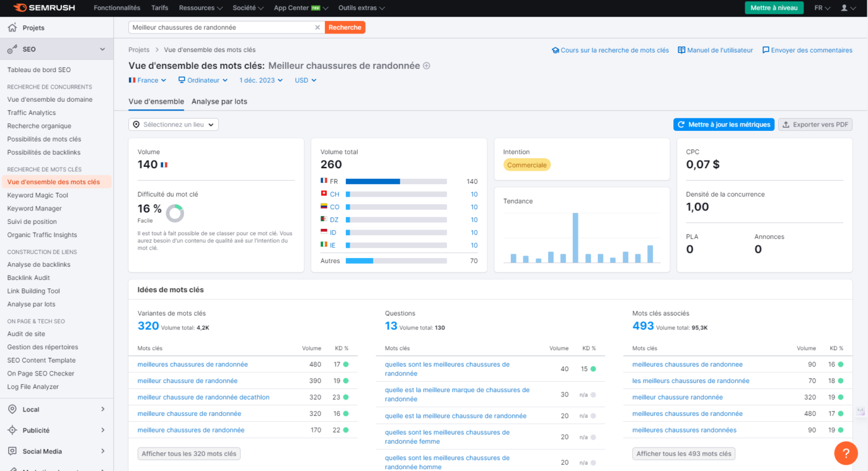The height and width of the screenshot is (471, 868).
Task: Open the France country dropdown
Action: 148,80
